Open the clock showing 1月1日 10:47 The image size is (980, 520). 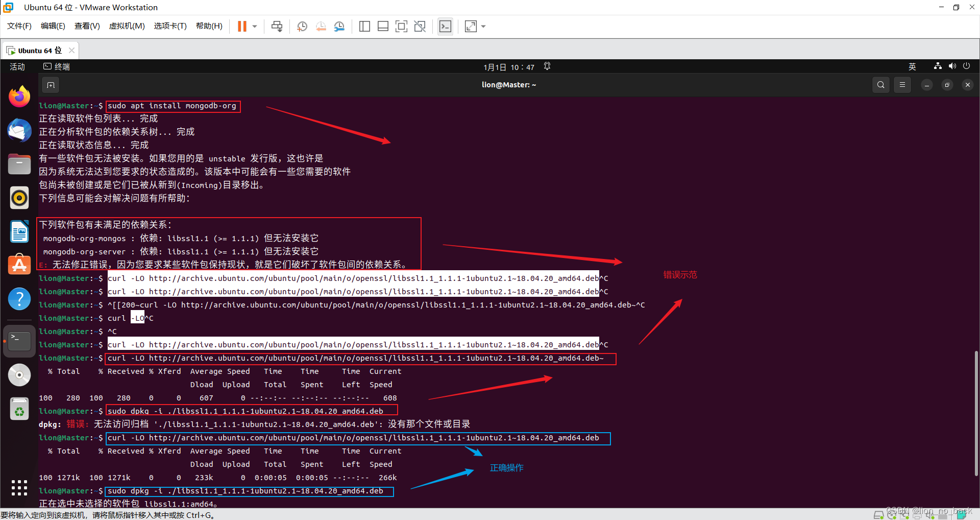[509, 67]
